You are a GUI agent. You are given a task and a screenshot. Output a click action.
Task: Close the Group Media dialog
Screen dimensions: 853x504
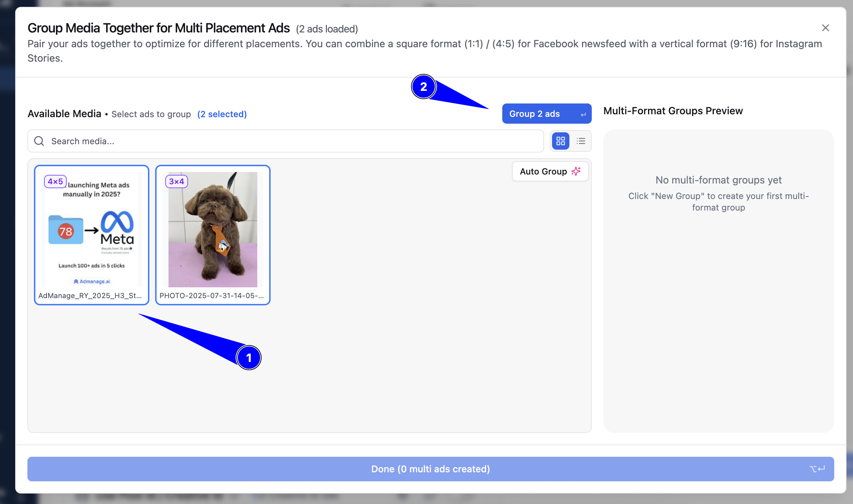pos(825,28)
